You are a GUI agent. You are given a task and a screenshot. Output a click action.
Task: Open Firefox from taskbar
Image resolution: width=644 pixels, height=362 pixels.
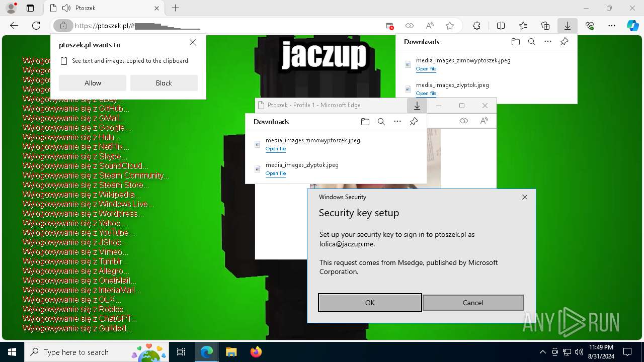pyautogui.click(x=256, y=352)
